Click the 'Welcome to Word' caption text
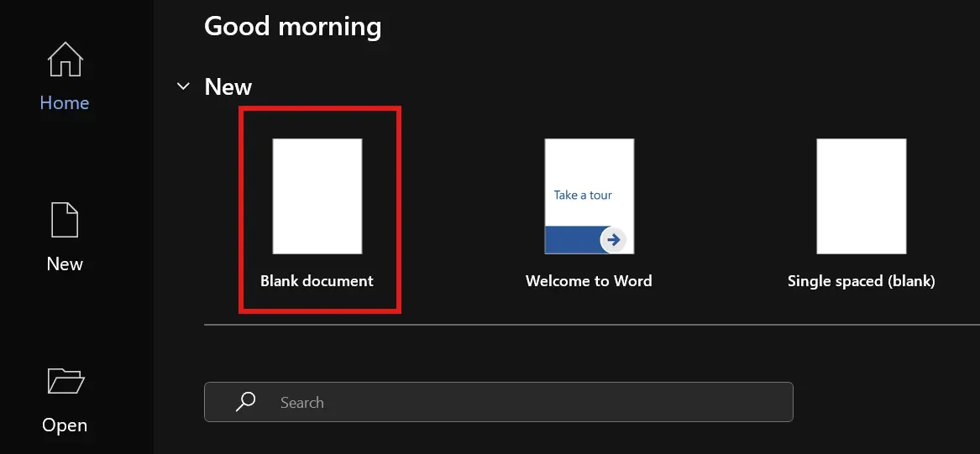Image resolution: width=980 pixels, height=454 pixels. [589, 281]
